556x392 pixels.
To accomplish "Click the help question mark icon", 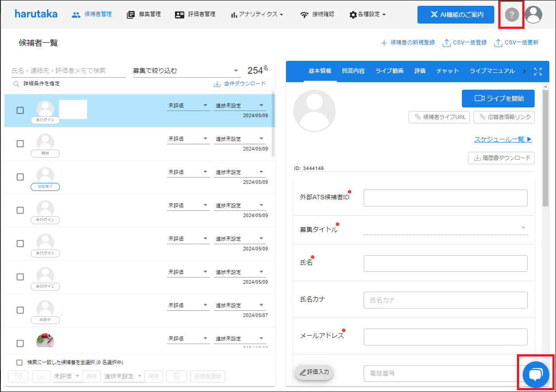I will [512, 15].
